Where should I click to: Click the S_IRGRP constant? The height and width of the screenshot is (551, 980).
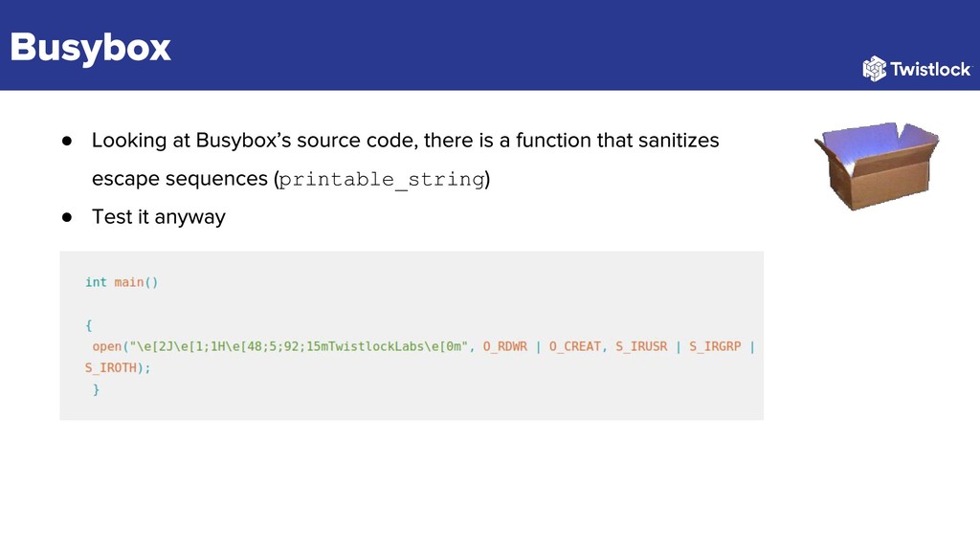click(x=715, y=346)
